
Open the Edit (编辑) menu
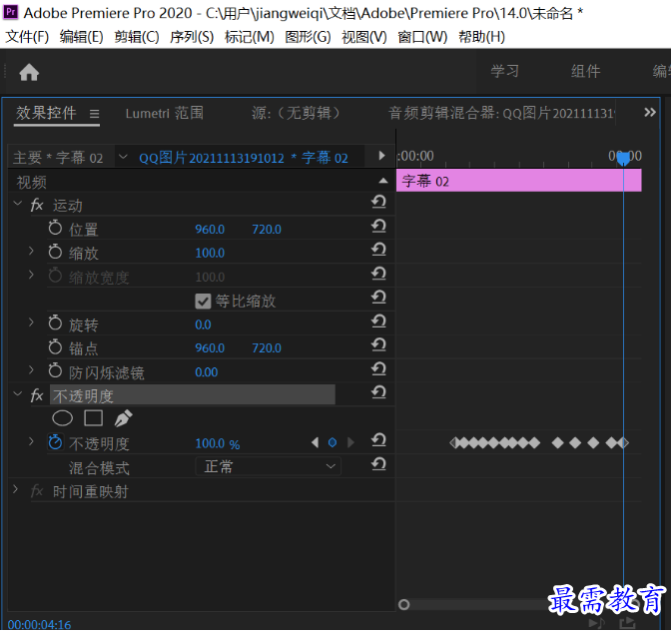point(82,37)
